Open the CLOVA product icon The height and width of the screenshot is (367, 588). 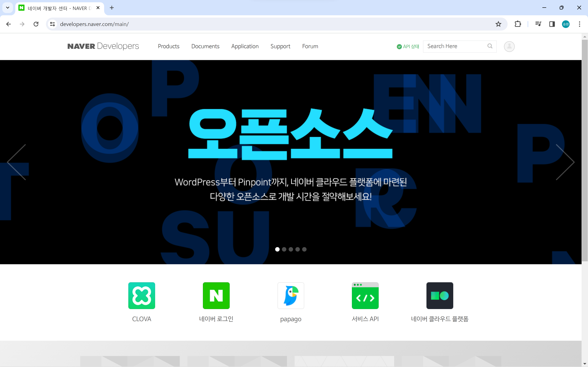click(x=142, y=295)
